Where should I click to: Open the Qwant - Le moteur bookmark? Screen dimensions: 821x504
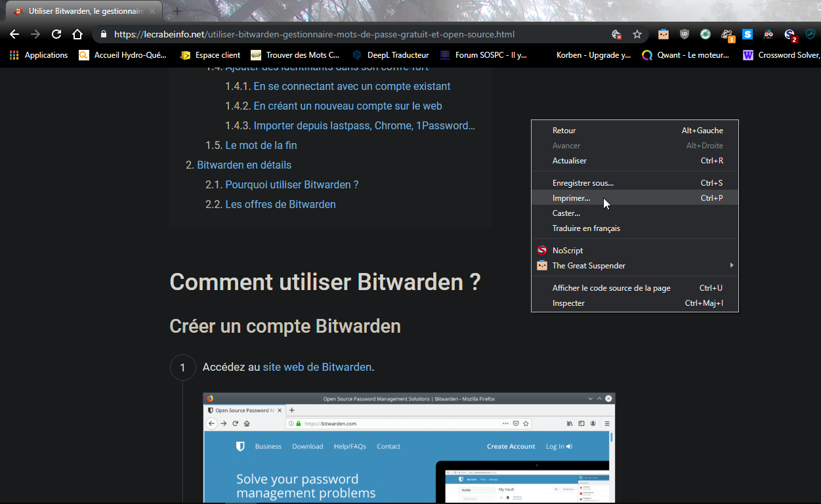(x=686, y=55)
